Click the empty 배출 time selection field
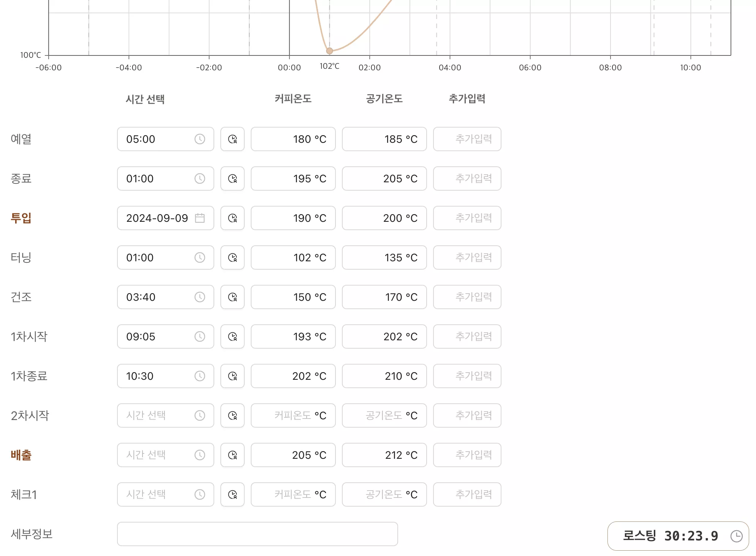The image size is (756, 556). pos(166,455)
